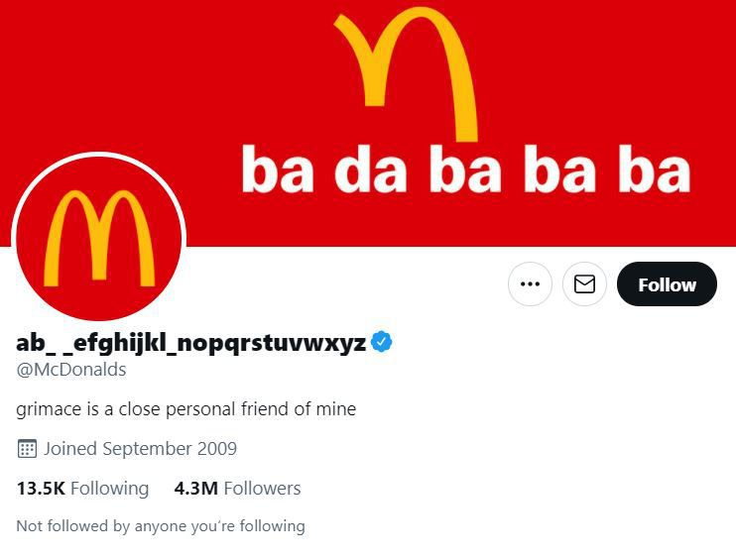Open the 13.5K Following list
This screenshot has width=736, height=560.
tap(82, 489)
